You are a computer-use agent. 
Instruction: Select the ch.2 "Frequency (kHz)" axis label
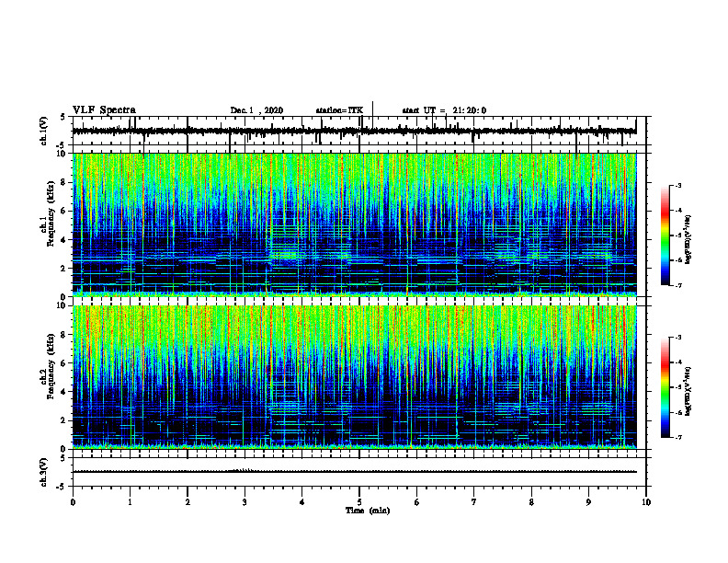[x=51, y=366]
